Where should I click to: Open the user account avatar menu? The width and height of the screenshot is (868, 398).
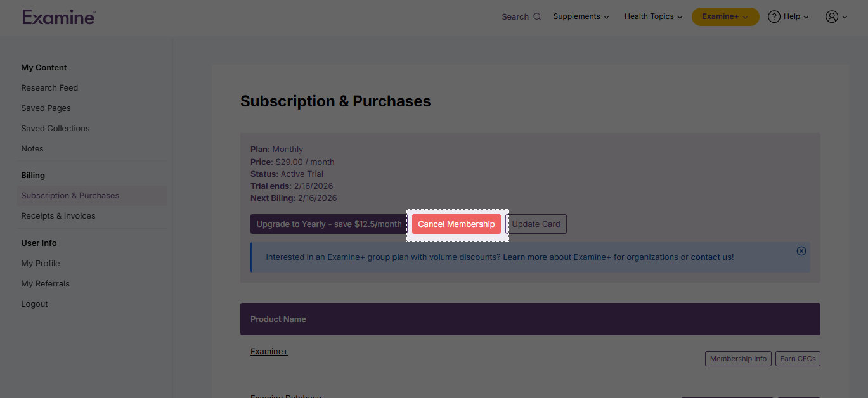(x=836, y=17)
